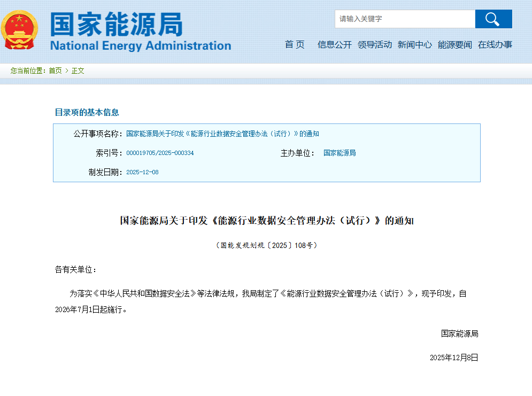Image resolution: width=532 pixels, height=396 pixels.
Task: Click the document number 国能发规划规〔2025〕108号
Action: tap(267, 245)
